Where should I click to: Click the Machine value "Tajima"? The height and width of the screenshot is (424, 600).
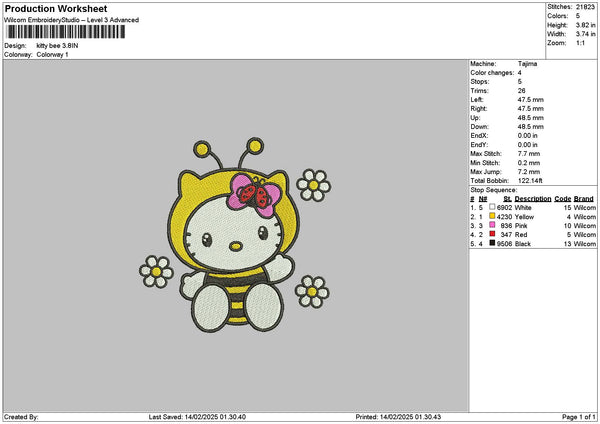(x=527, y=64)
